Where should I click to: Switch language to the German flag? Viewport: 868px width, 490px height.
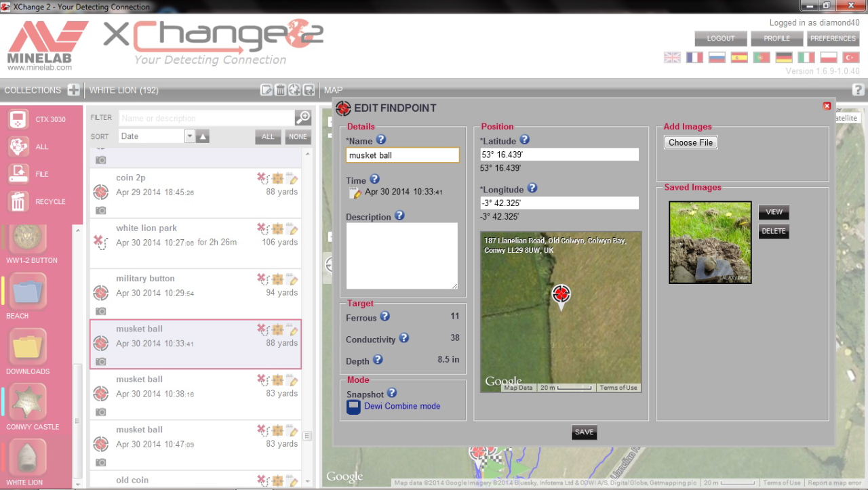[x=784, y=58]
